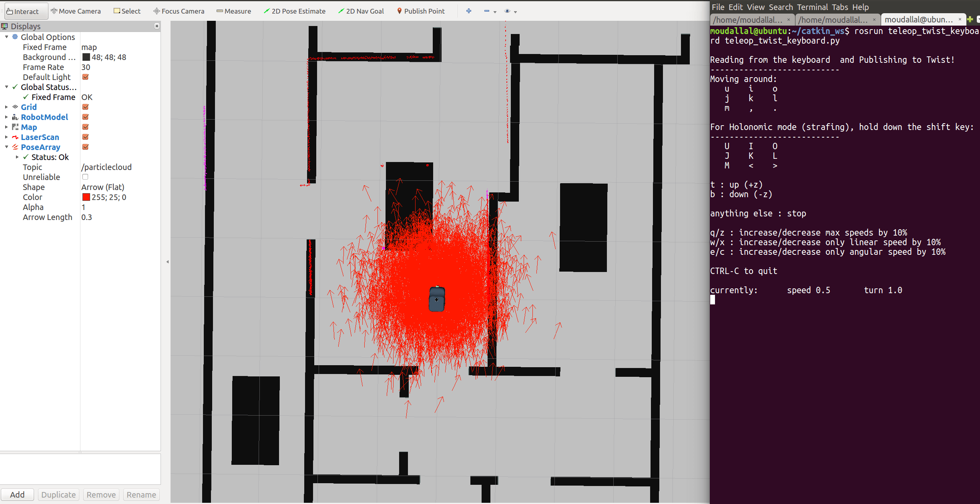Collapse the PoseArray display tree

[x=6, y=147]
